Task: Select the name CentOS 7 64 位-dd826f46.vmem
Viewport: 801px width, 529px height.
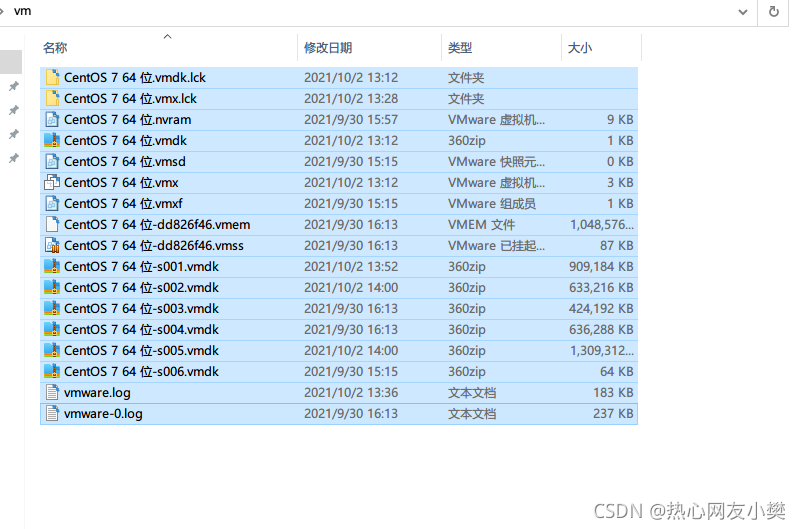Action: [x=157, y=225]
